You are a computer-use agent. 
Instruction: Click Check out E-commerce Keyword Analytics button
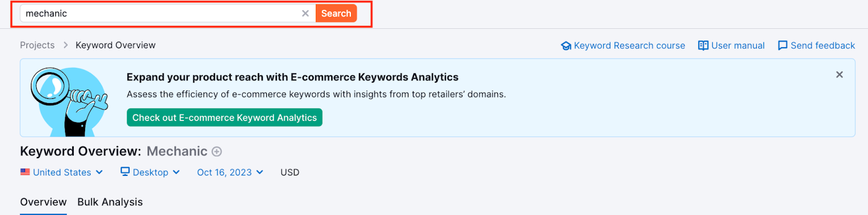click(225, 117)
